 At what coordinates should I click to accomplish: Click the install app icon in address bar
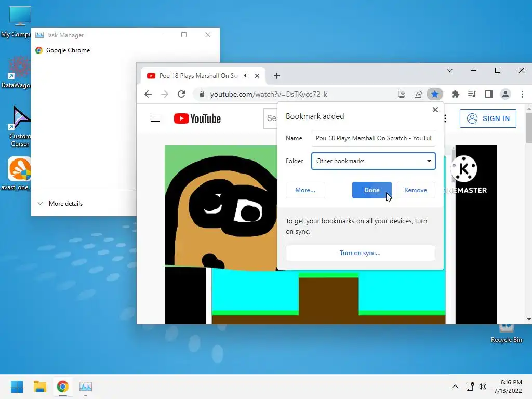[x=402, y=94]
